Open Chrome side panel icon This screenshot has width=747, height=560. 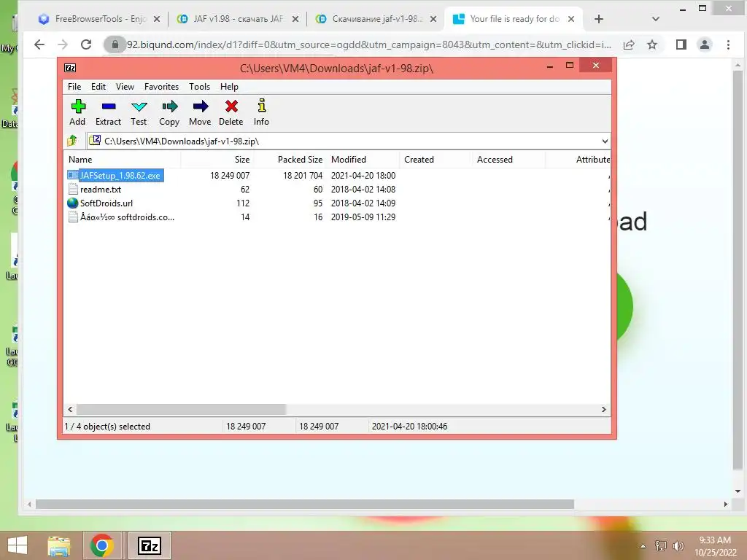681,44
